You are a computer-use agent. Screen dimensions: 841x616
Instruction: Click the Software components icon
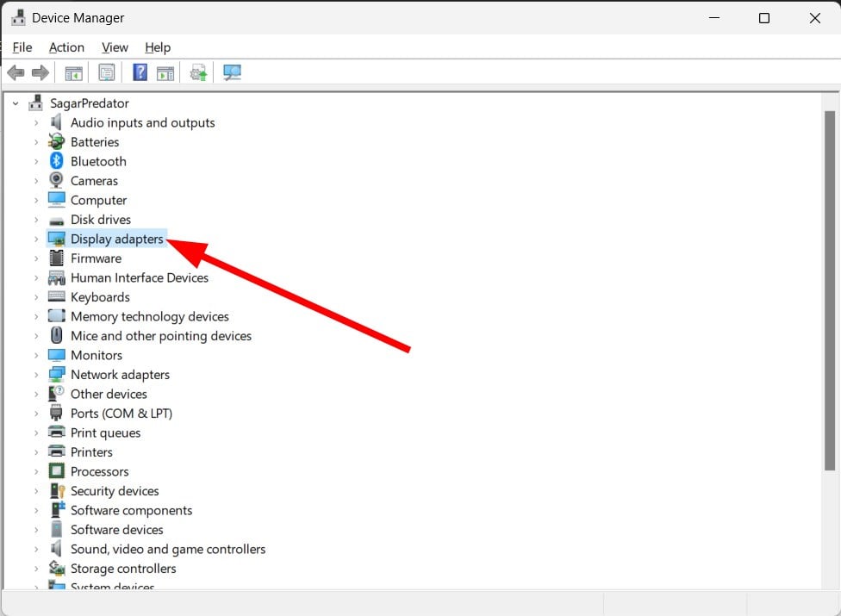(x=57, y=509)
